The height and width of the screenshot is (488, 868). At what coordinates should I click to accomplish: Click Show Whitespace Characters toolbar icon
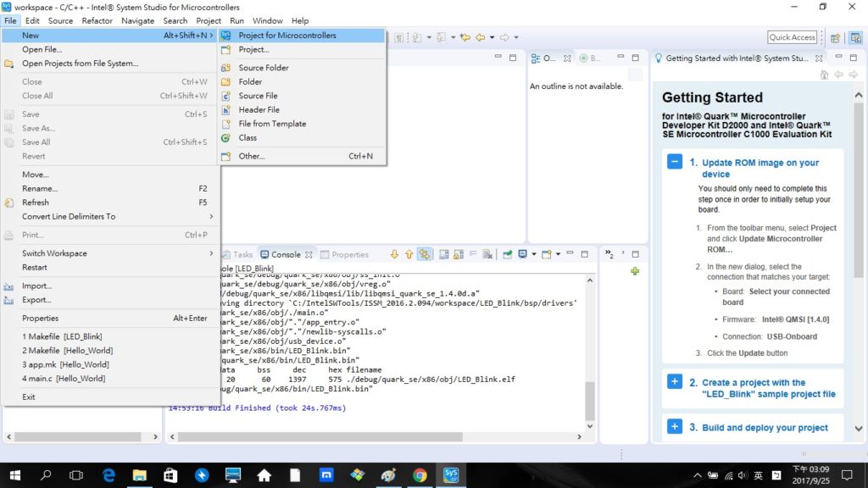pyautogui.click(x=399, y=37)
